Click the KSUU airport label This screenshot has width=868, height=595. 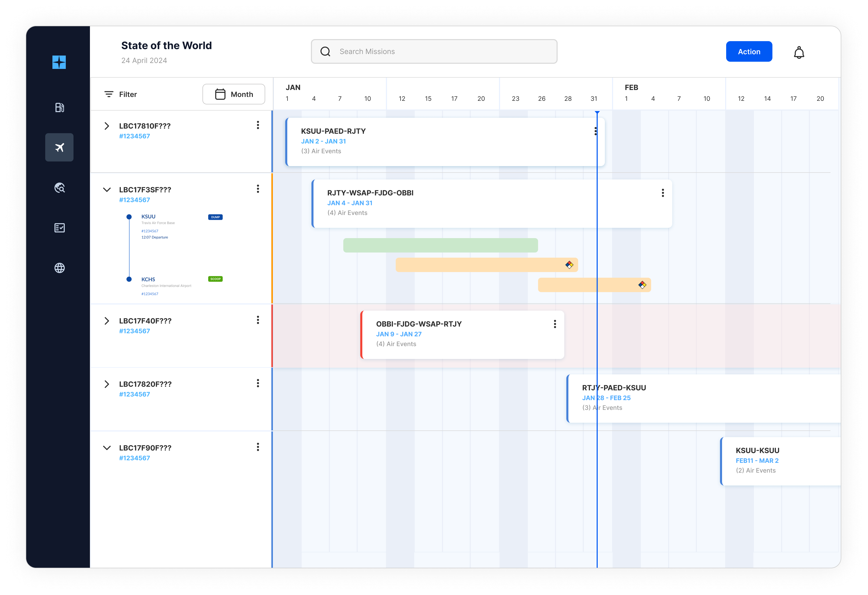[148, 217]
